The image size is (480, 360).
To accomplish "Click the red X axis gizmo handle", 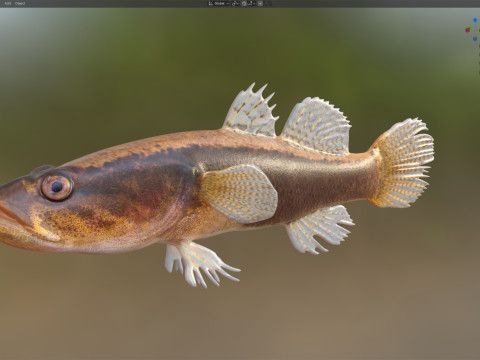I will (x=468, y=30).
